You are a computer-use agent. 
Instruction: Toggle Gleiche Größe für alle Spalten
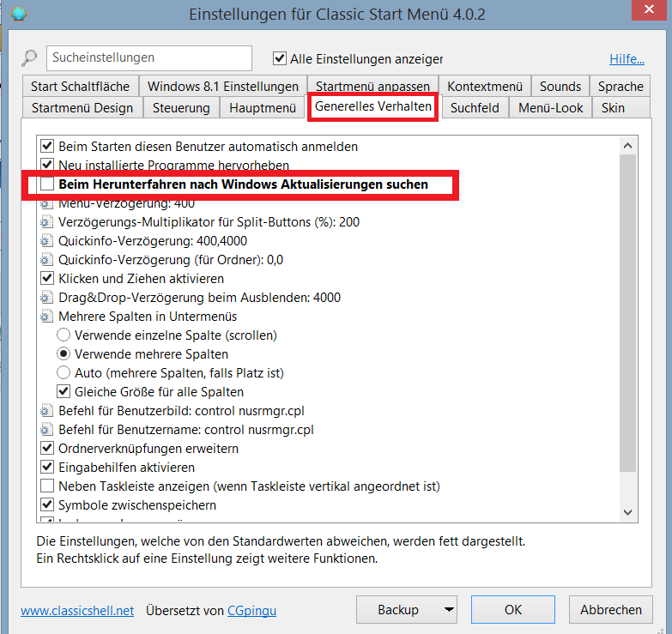(64, 391)
